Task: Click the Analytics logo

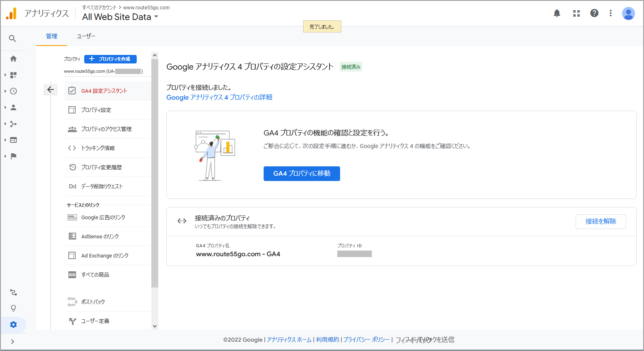Action: tap(11, 13)
